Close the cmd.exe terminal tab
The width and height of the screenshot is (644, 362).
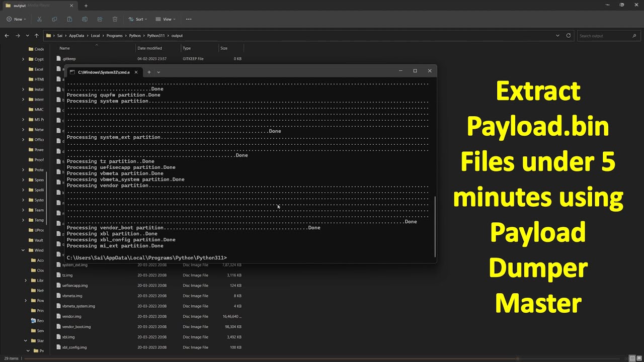tap(136, 72)
